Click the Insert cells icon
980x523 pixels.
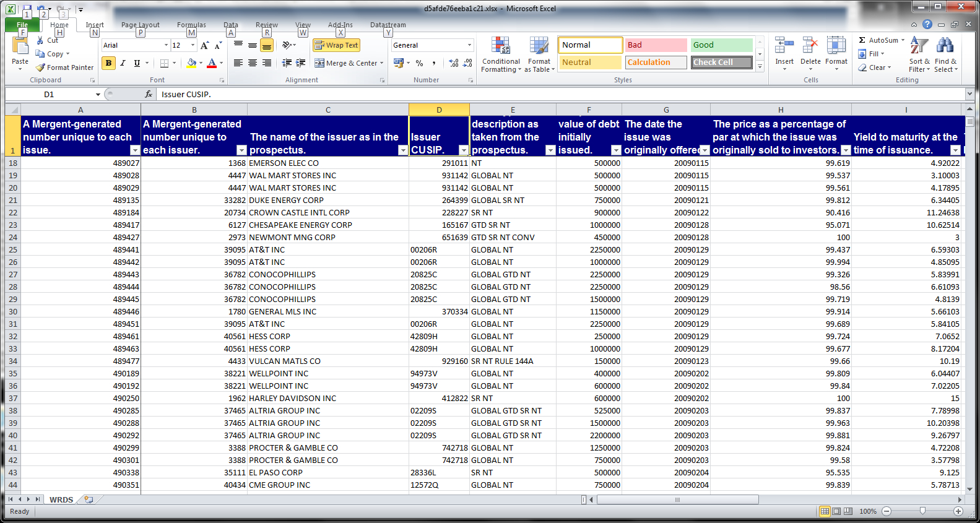pyautogui.click(x=784, y=46)
